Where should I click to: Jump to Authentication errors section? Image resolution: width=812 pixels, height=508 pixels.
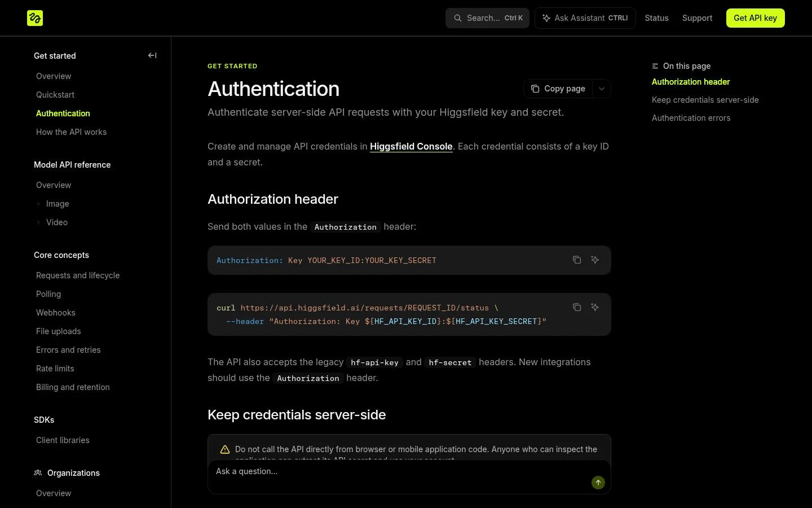click(691, 118)
